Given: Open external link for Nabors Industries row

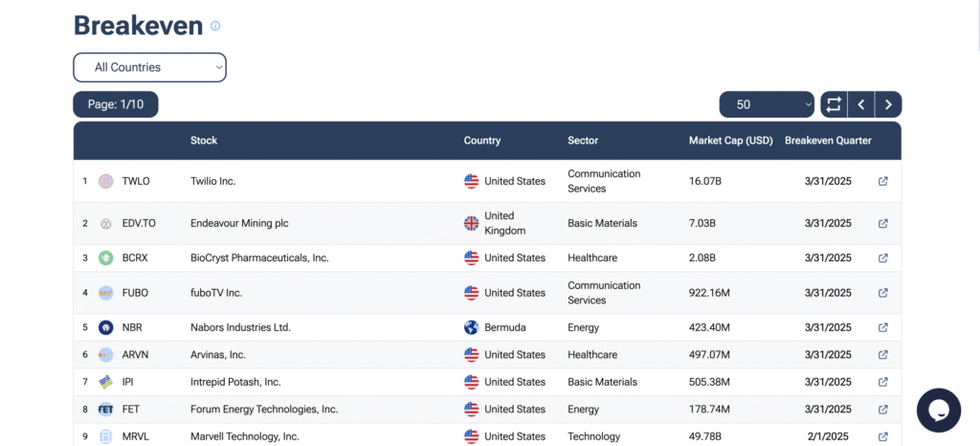Looking at the screenshot, I should [x=883, y=327].
